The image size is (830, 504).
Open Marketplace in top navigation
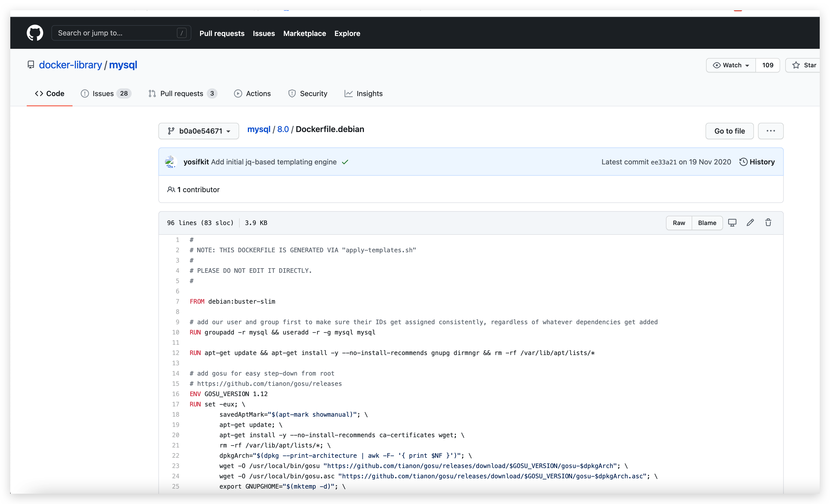(x=304, y=33)
